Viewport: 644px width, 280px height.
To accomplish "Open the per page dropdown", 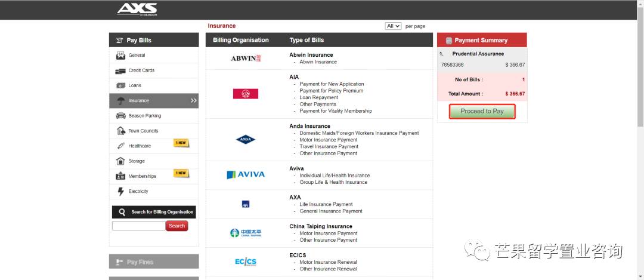I will (393, 26).
